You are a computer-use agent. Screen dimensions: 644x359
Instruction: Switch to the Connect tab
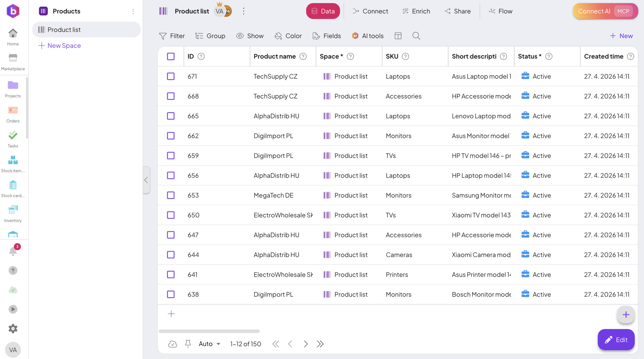pos(370,11)
